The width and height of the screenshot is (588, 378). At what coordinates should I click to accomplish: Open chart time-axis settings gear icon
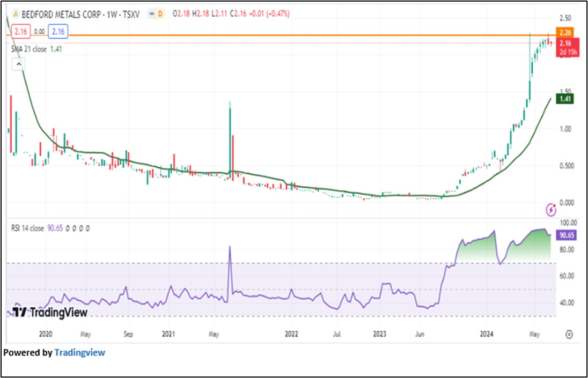569,334
